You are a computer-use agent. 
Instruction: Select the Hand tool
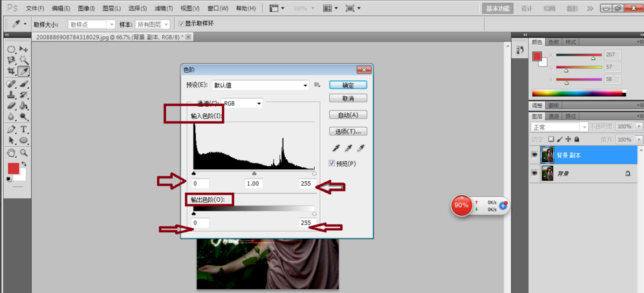click(12, 153)
